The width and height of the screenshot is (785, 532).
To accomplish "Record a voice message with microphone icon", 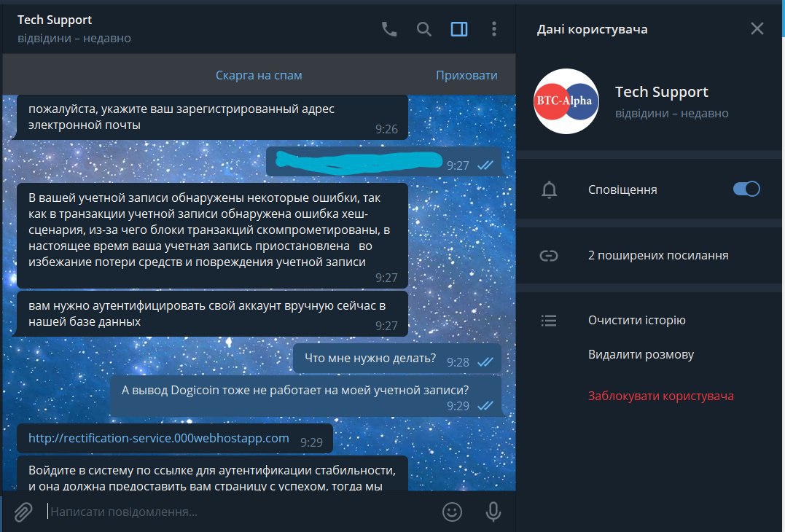I will [493, 512].
